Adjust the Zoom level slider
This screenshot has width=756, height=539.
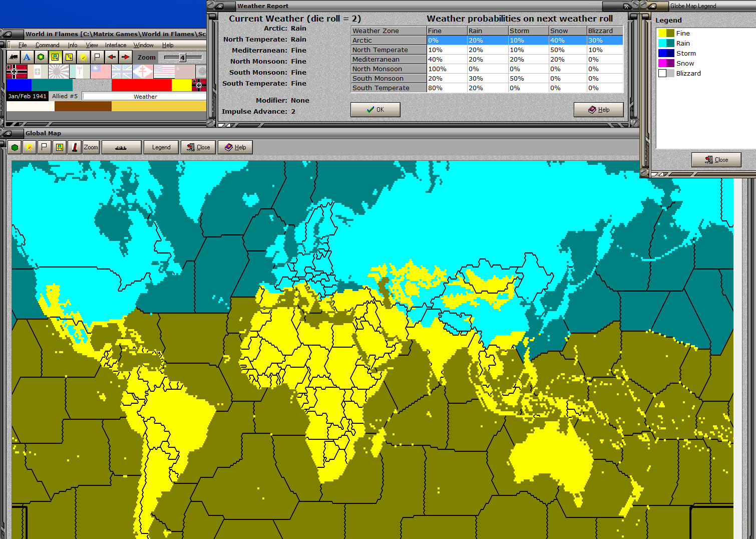[x=182, y=57]
